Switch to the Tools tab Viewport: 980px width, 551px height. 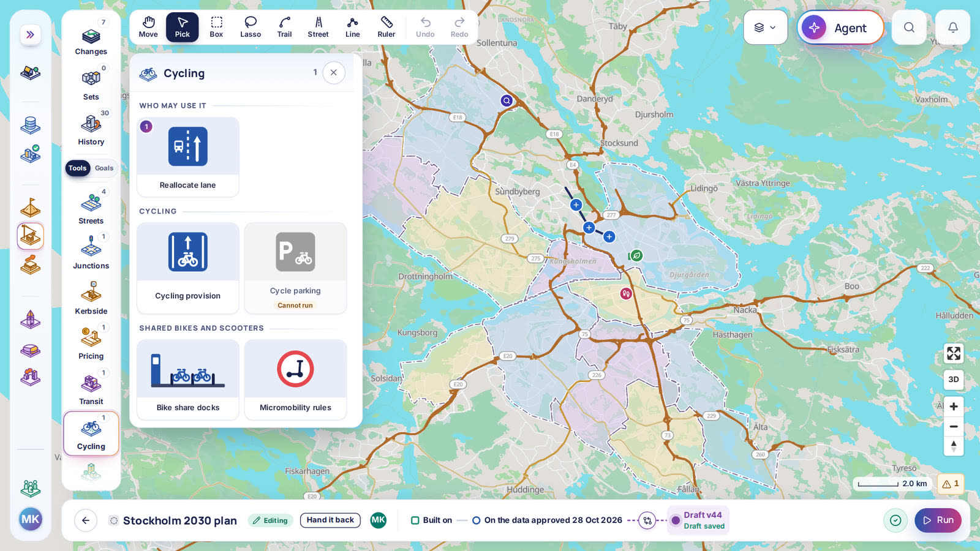(78, 168)
